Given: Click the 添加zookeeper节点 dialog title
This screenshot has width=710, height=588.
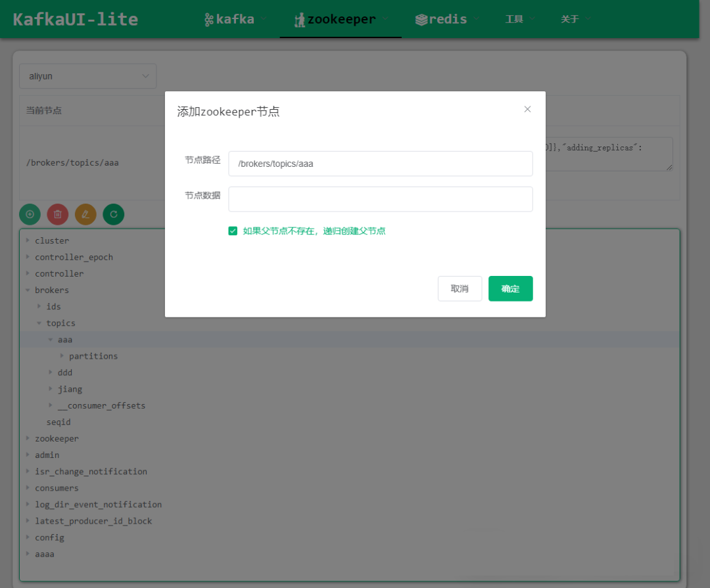Looking at the screenshot, I should (x=228, y=111).
